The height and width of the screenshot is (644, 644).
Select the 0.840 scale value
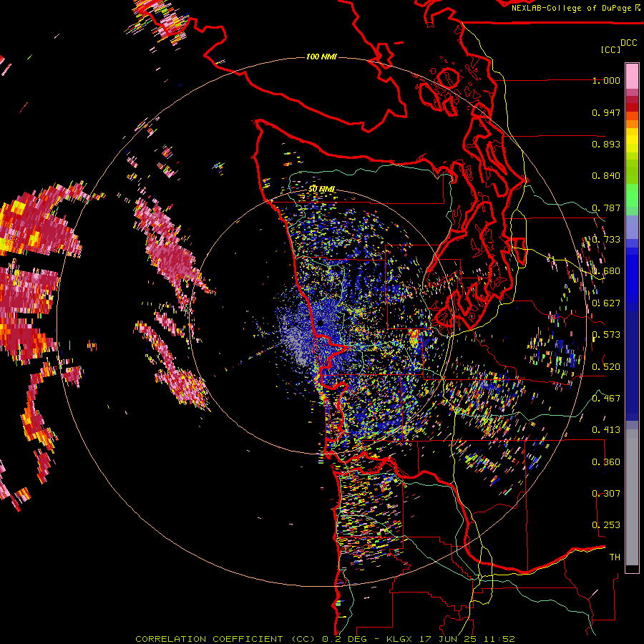coord(606,176)
